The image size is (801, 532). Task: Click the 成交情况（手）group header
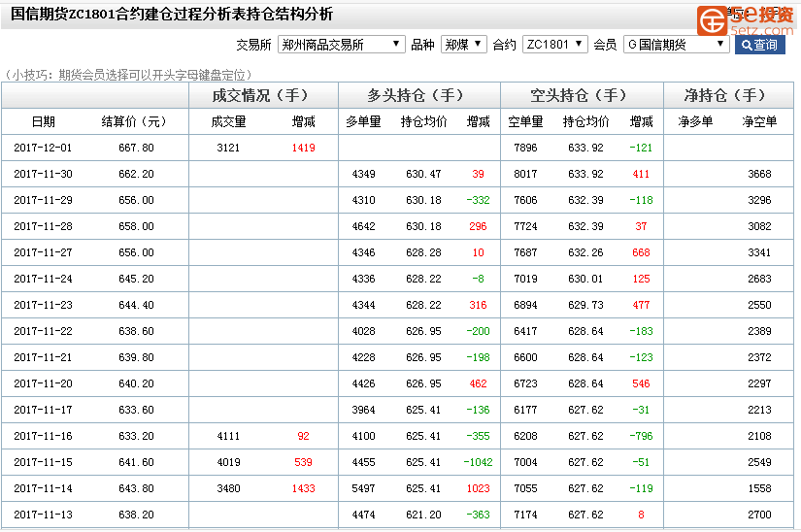pos(263,95)
